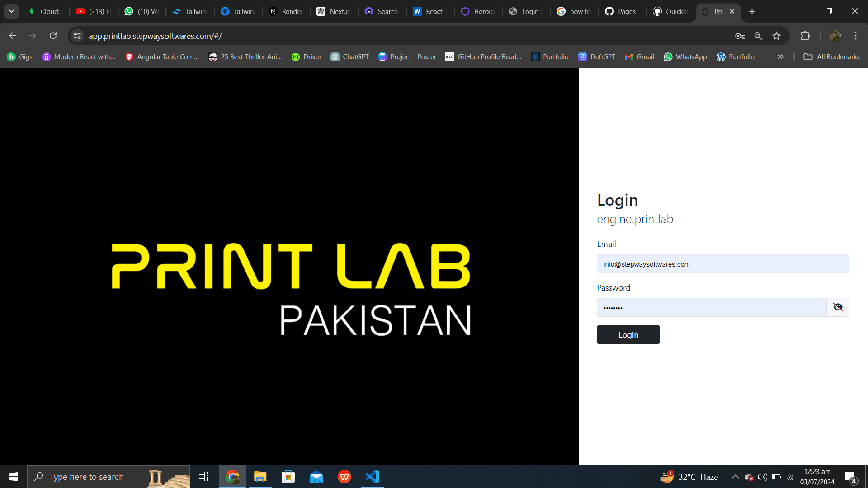Viewport: 868px width, 488px height.
Task: Open the Project - Poster bookmark
Action: tap(407, 56)
